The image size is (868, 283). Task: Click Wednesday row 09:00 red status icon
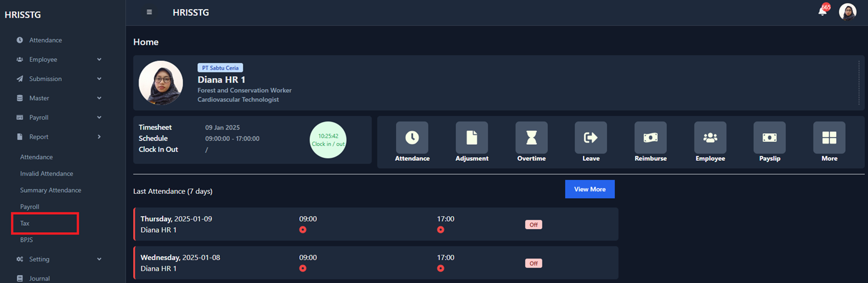(x=303, y=268)
